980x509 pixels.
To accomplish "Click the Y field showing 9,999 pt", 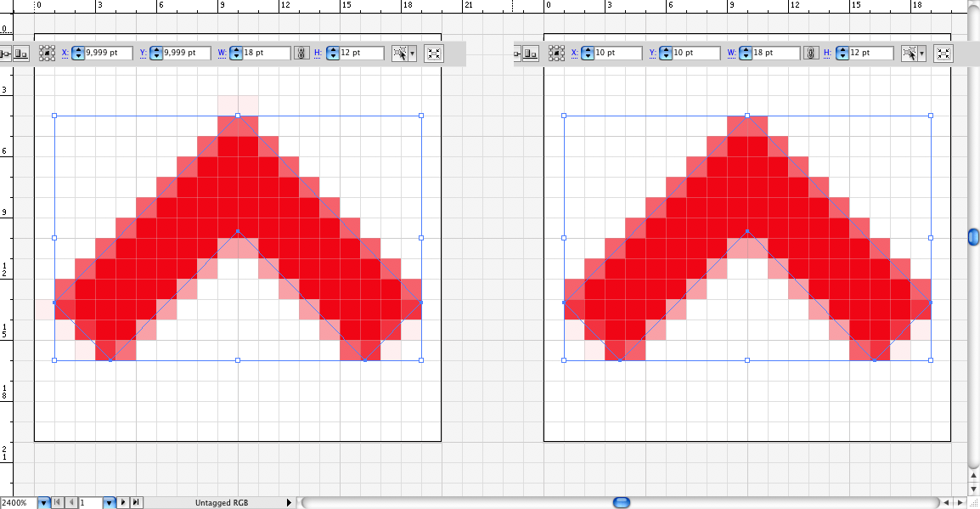I will point(186,54).
